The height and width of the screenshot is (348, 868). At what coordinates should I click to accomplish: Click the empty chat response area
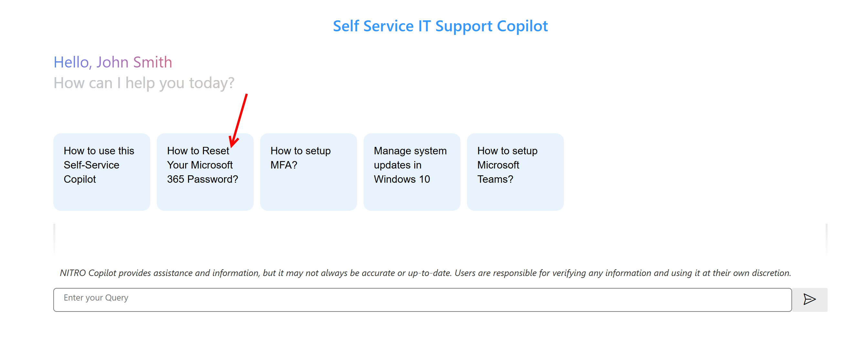coord(440,240)
